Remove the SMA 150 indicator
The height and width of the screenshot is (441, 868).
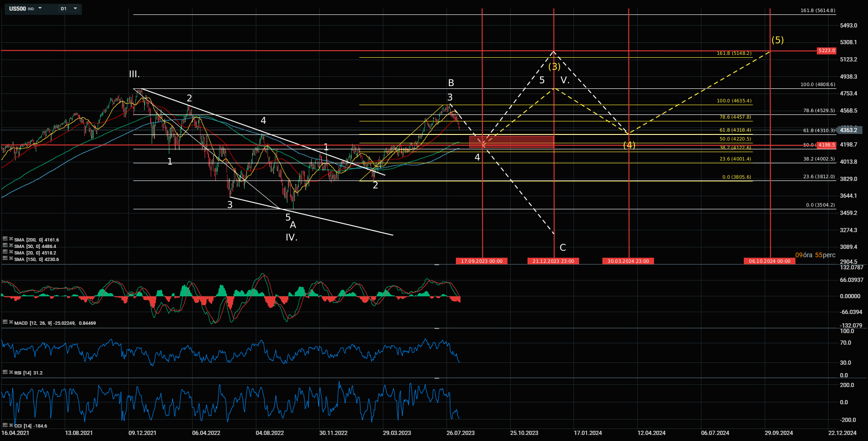(x=11, y=259)
